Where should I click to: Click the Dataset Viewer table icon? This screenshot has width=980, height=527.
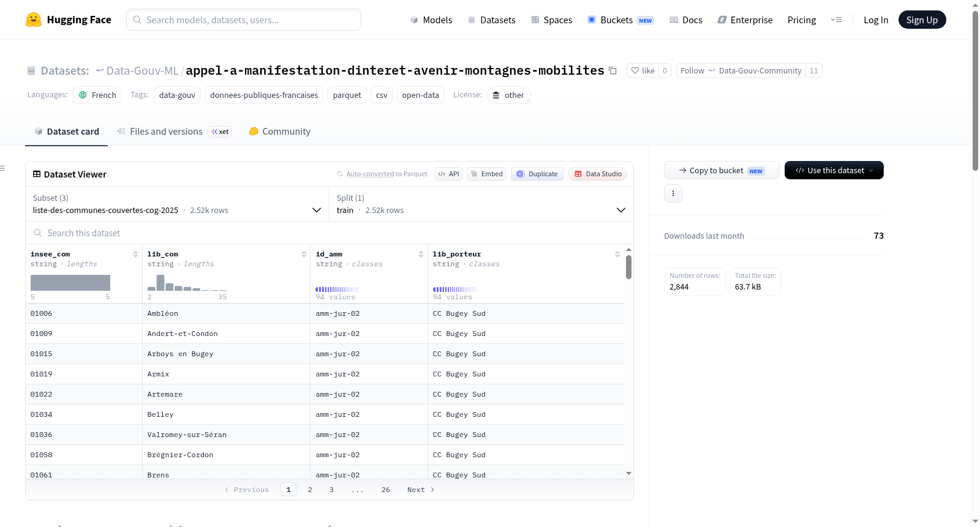37,174
